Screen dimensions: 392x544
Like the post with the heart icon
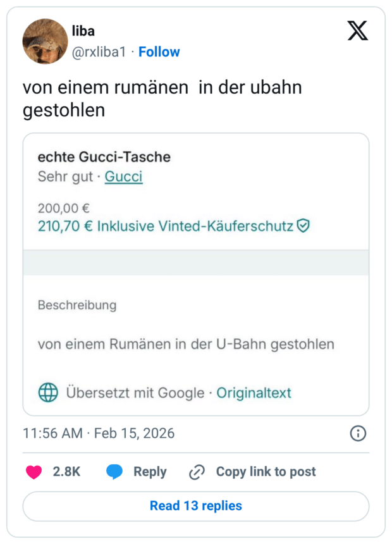pos(33,471)
